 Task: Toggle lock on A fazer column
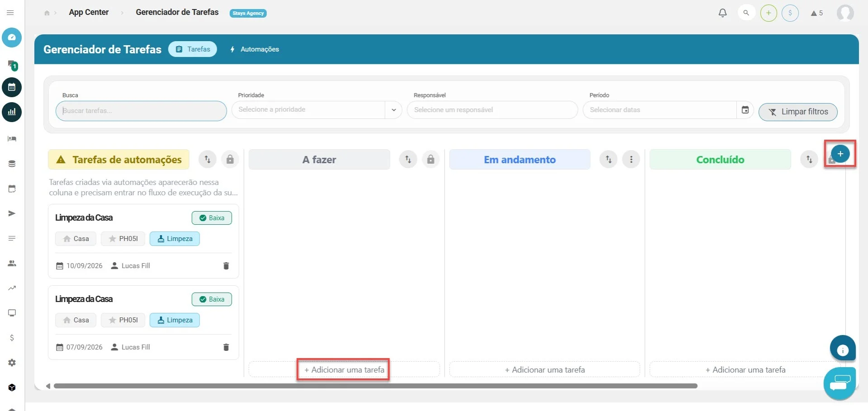[431, 160]
